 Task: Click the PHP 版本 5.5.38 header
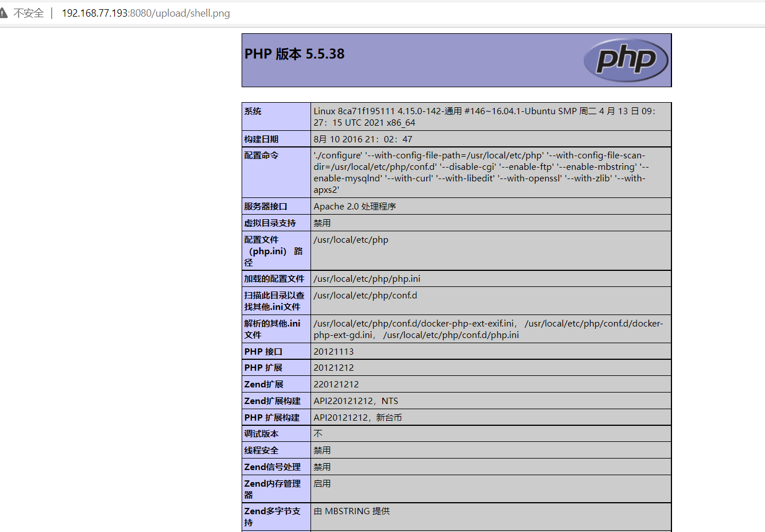coord(294,54)
